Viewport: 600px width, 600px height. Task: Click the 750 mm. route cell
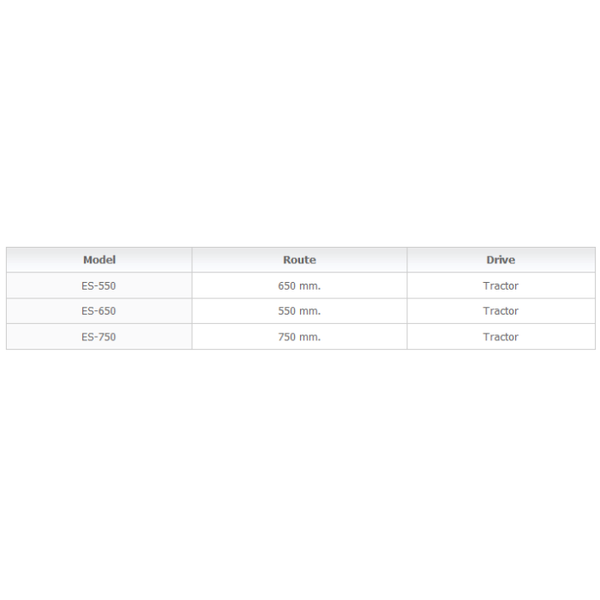299,336
